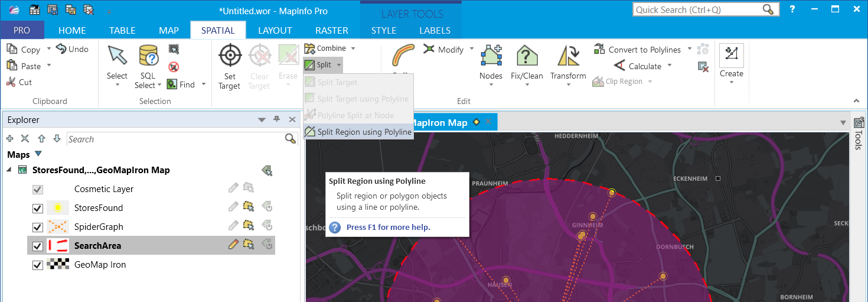The width and height of the screenshot is (868, 302).
Task: Click Press F1 for more help link
Action: [388, 227]
